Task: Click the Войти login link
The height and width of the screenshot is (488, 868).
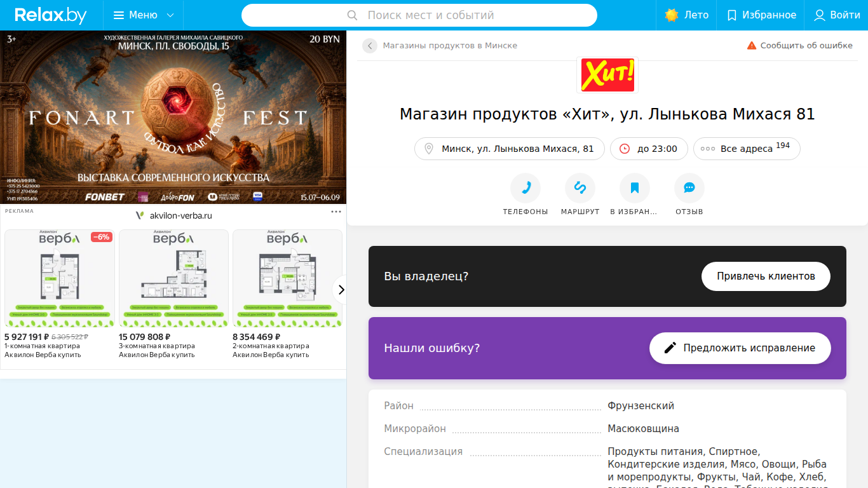Action: (x=836, y=15)
